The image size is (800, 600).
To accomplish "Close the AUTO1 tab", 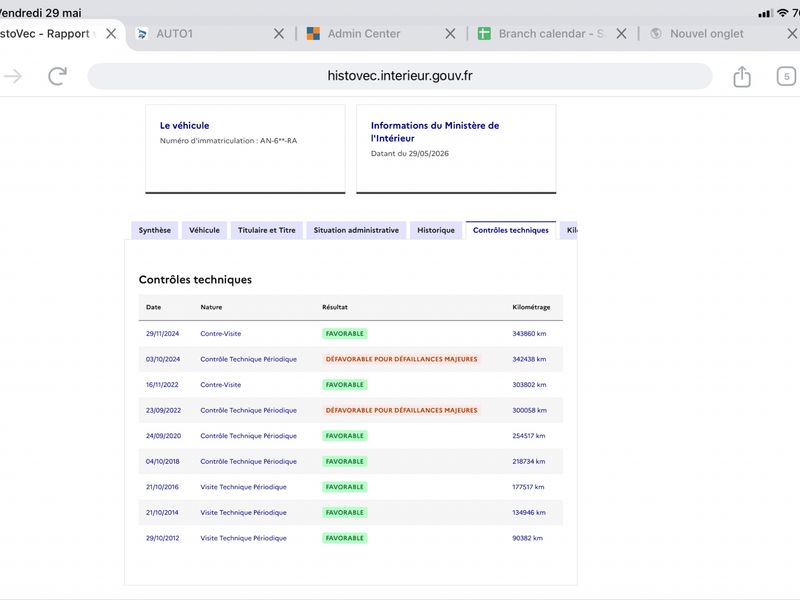I will pos(279,34).
